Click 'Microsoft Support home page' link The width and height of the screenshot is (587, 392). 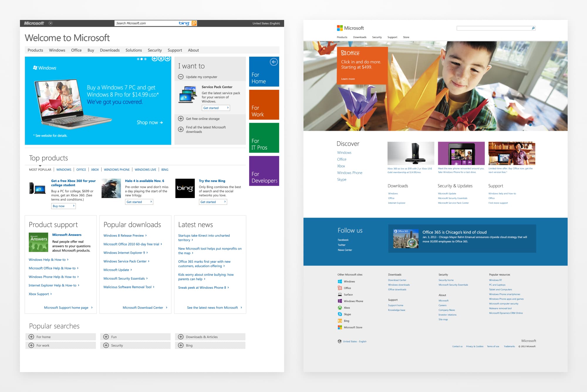pos(68,307)
